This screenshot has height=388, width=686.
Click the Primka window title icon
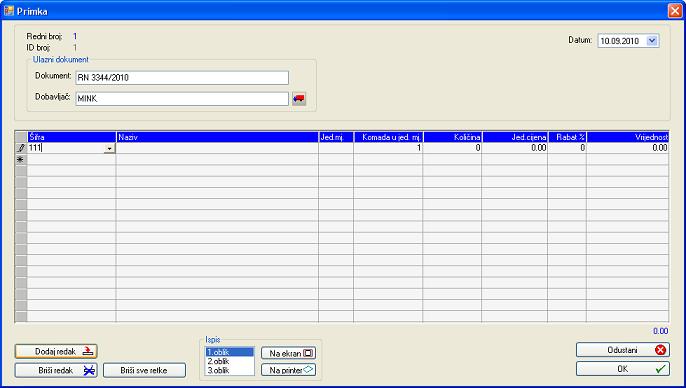tap(9, 11)
